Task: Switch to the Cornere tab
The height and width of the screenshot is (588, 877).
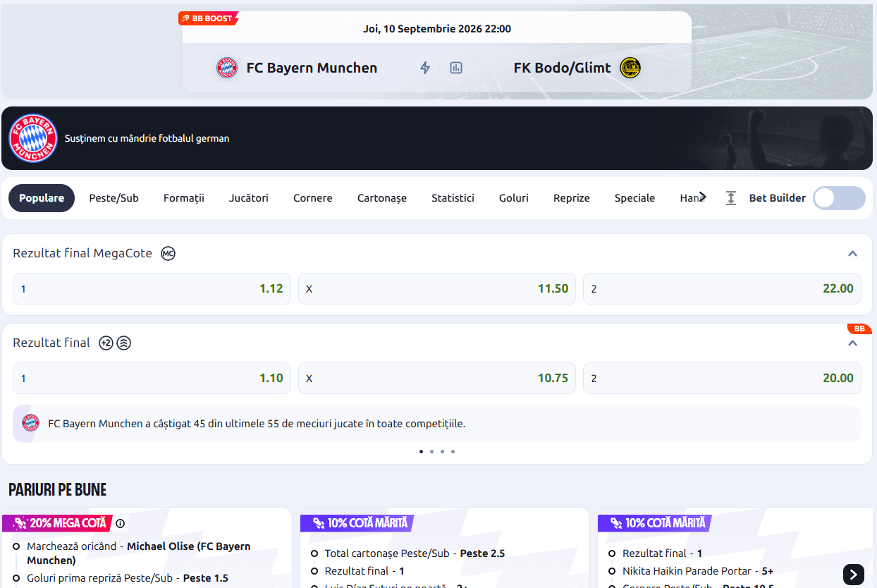Action: coord(313,198)
